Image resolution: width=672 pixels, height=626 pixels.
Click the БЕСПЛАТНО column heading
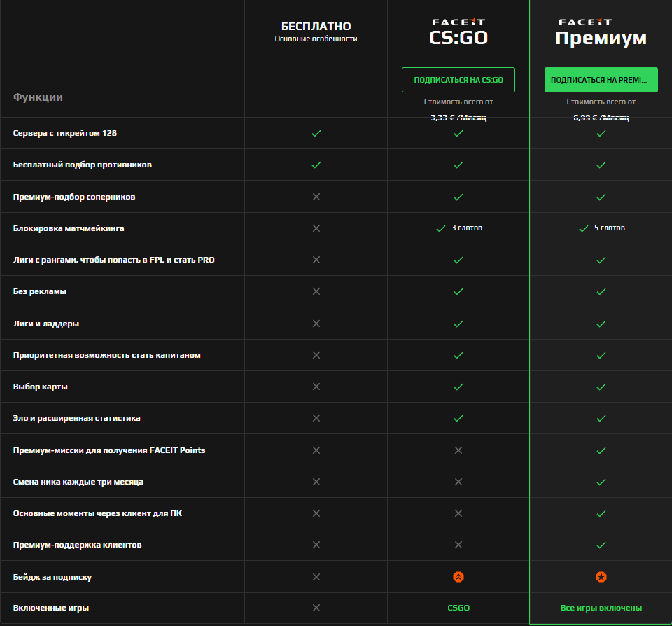pyautogui.click(x=316, y=27)
